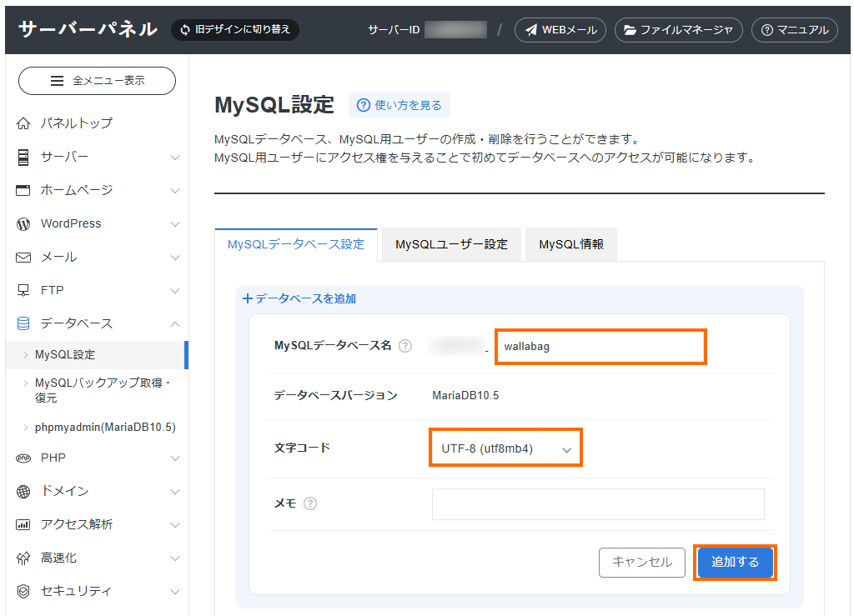This screenshot has width=854, height=616.
Task: Open WEBメール from header
Action: coord(560,30)
